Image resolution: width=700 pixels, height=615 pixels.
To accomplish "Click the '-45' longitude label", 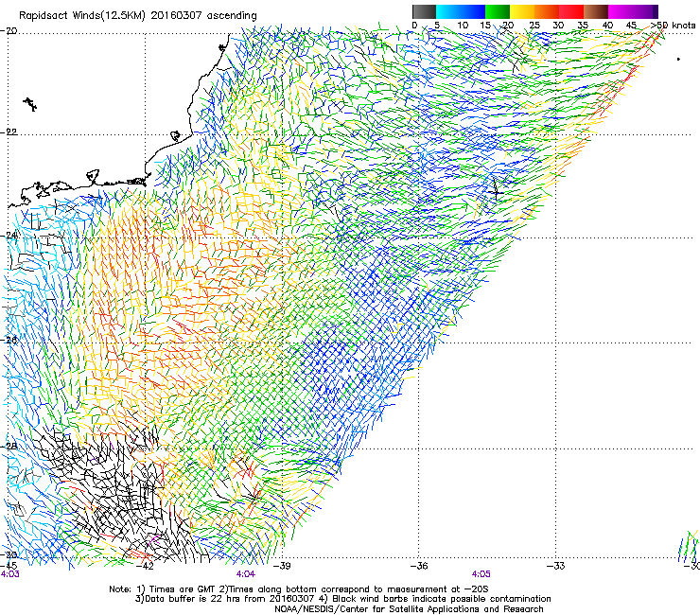I will [9, 566].
